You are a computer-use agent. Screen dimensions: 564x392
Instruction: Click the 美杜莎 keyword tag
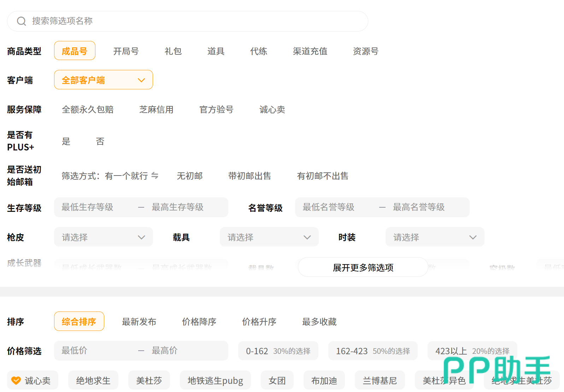point(149,380)
